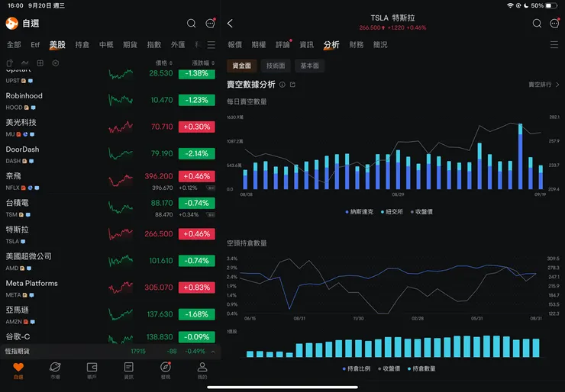Open the 資訊 tab in the TSLA tab bar
Viewport: 565px width, 392px height.
[x=307, y=45]
